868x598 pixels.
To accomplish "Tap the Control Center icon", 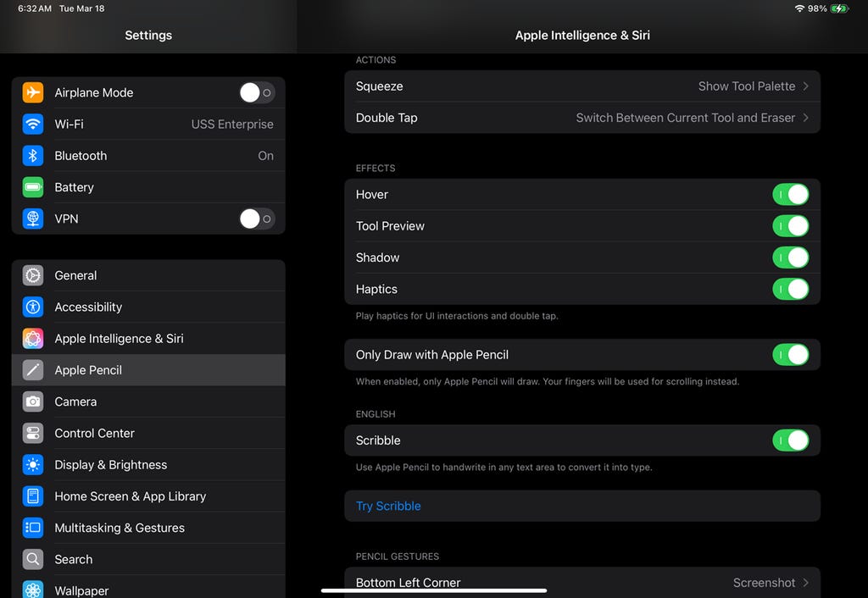I will point(33,433).
